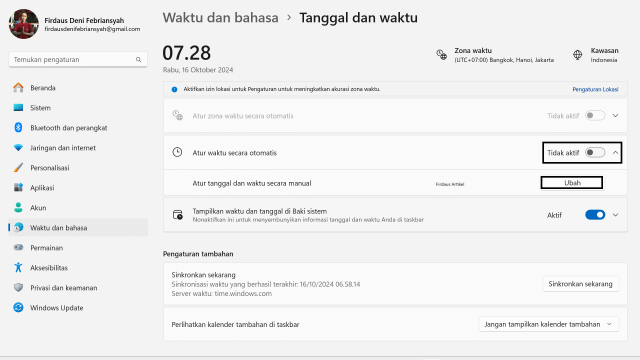Screen dimensions: 640x360
Task: Open Personalisasi settings
Action: click(x=78, y=168)
